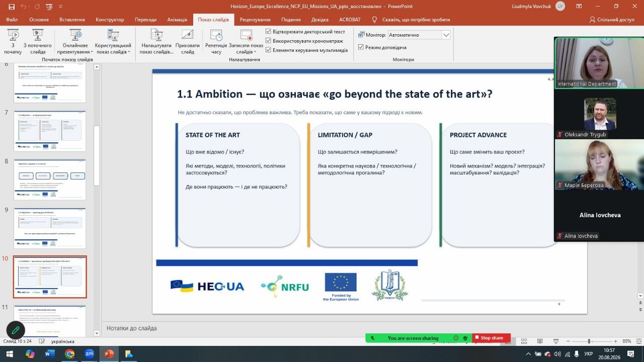Image resolution: width=644 pixels, height=362 pixels.
Task: Select slide 8 thumbnail
Action: [49, 180]
